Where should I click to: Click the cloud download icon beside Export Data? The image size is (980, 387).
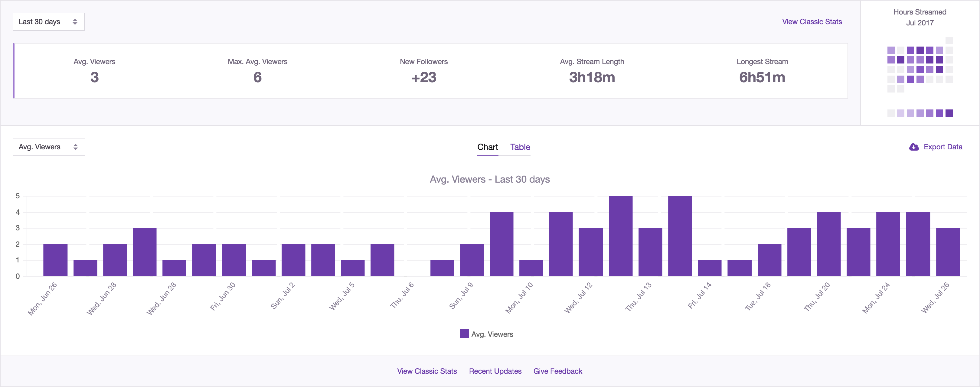click(913, 147)
